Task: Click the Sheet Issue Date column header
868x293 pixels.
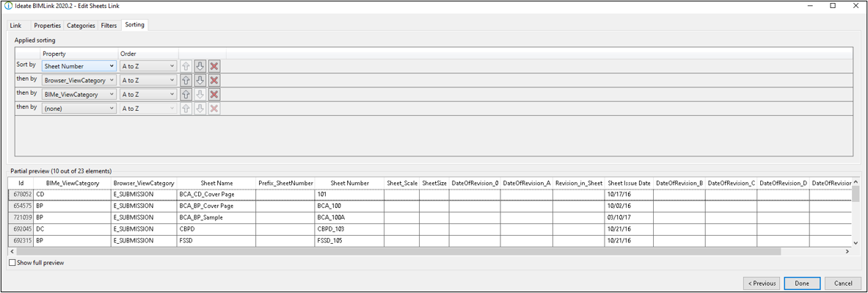Action: [x=629, y=183]
